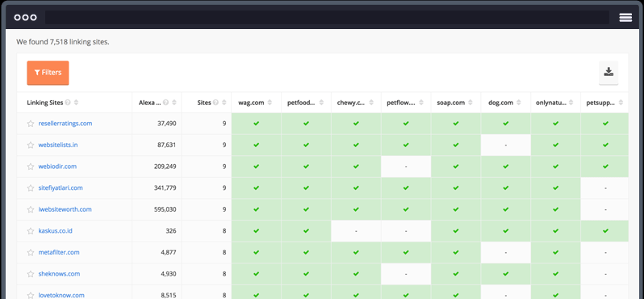Image resolution: width=644 pixels, height=299 pixels.
Task: Click the dog.com checkmark for webiodir.com
Action: click(506, 166)
